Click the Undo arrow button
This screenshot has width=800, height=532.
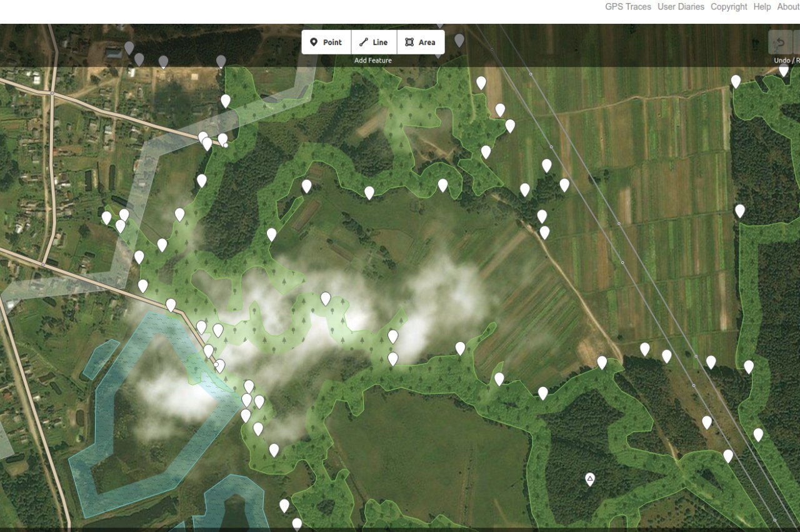tap(780, 43)
